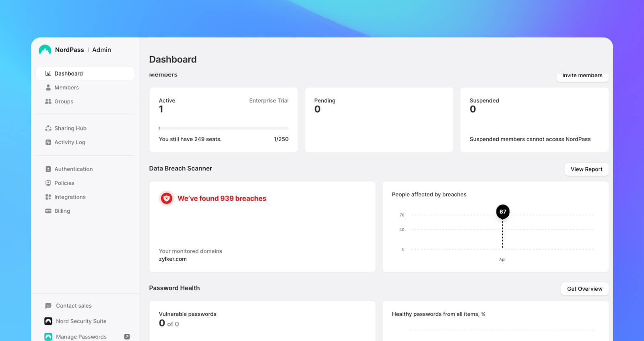Click 'You still have 249 seats.' text
Image resolution: width=644 pixels, height=341 pixels.
coord(190,139)
